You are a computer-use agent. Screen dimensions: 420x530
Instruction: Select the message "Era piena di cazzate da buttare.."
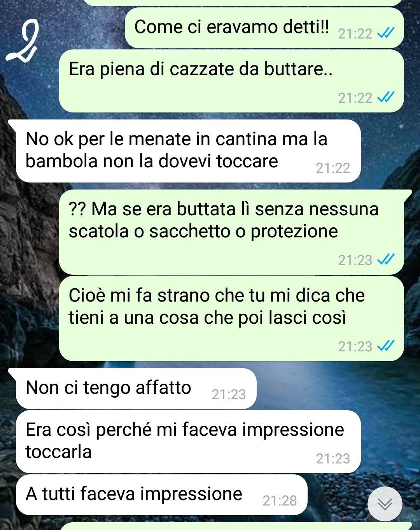coord(231,81)
